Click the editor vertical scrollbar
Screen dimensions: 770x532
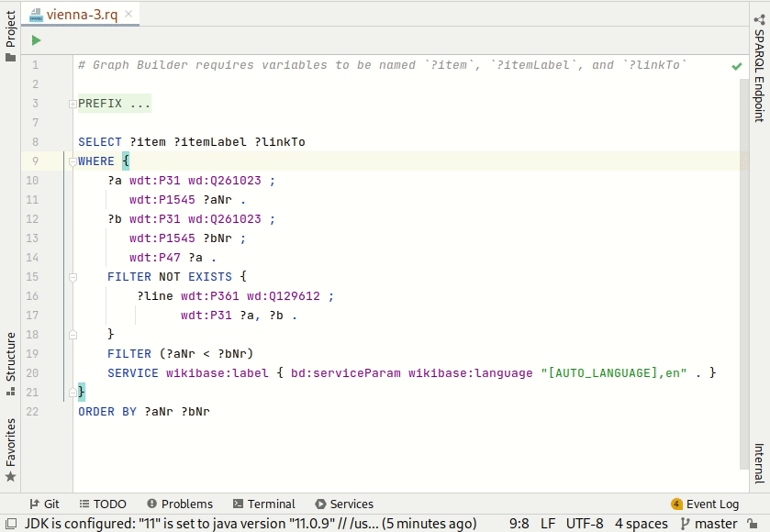click(743, 274)
